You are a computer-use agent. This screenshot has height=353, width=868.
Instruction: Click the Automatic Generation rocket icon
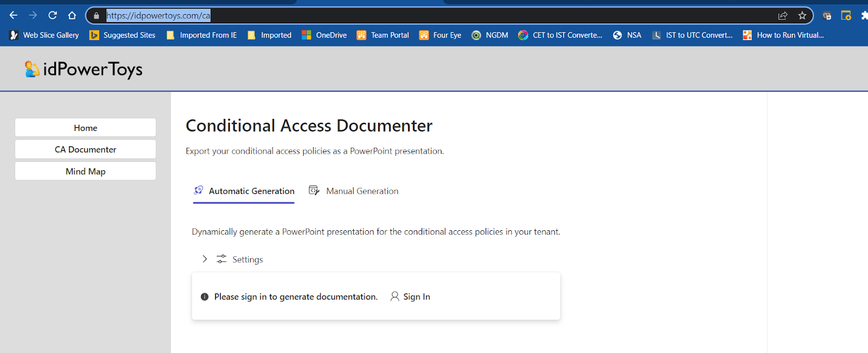(x=199, y=190)
